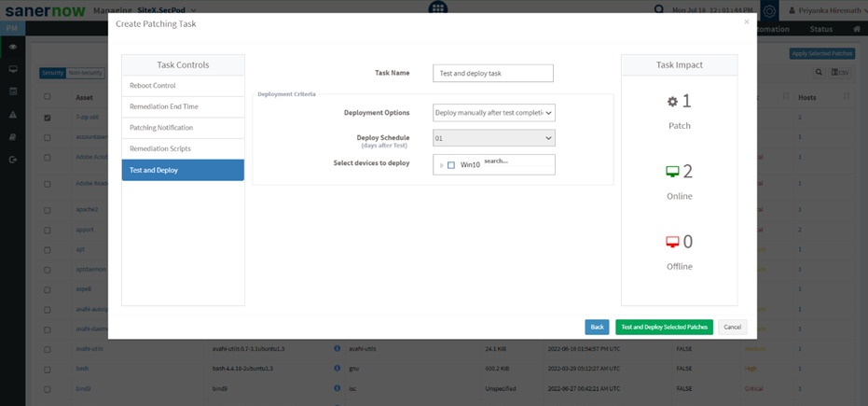Check the aspell row checkbox
This screenshot has height=406, width=868.
[47, 289]
